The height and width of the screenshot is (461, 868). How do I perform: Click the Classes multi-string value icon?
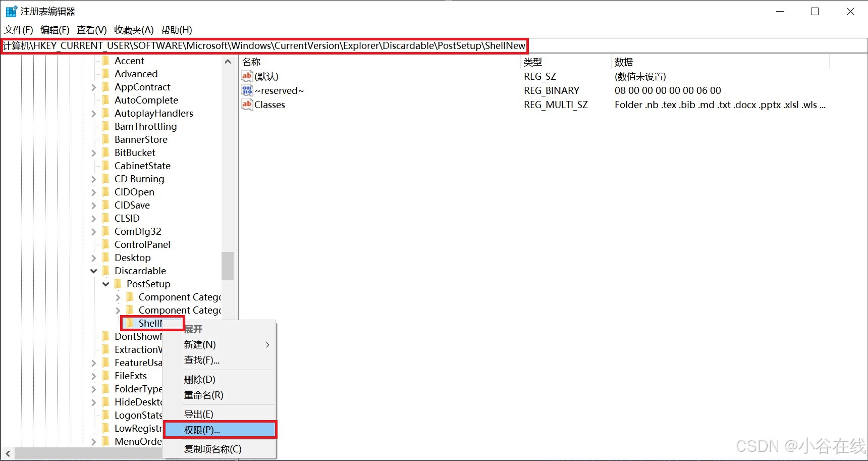247,105
